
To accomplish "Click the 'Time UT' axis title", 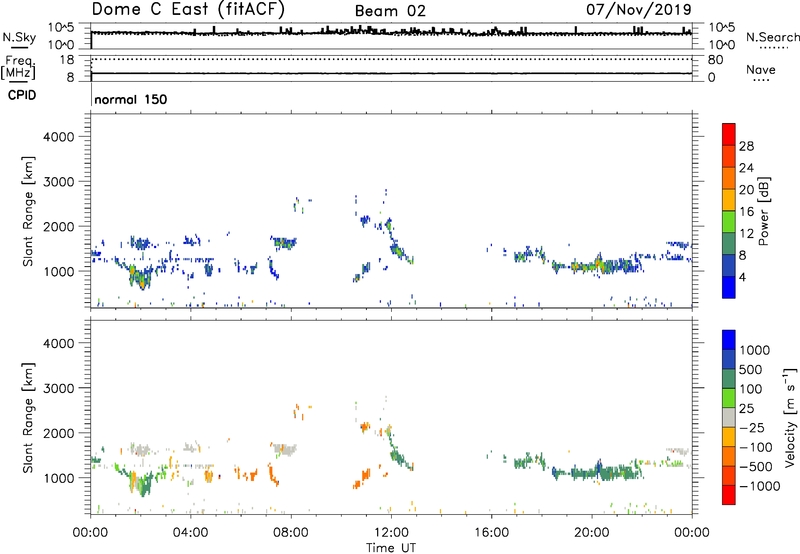I will coord(391,548).
